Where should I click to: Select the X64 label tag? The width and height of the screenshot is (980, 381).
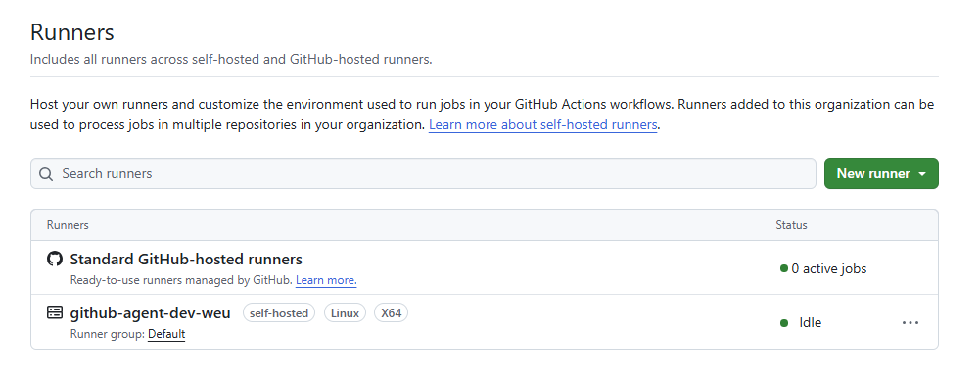pyautogui.click(x=392, y=313)
